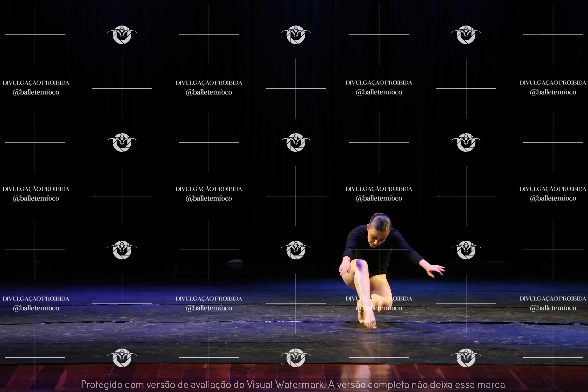Click the bottom-left shutter logo on the stage floor
Viewport: 588px width, 392px height.
[122, 358]
